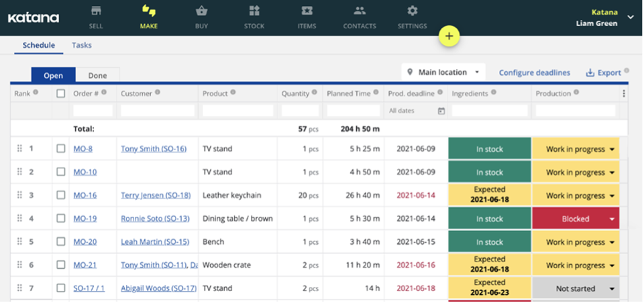Select the Done orders tab

97,75
